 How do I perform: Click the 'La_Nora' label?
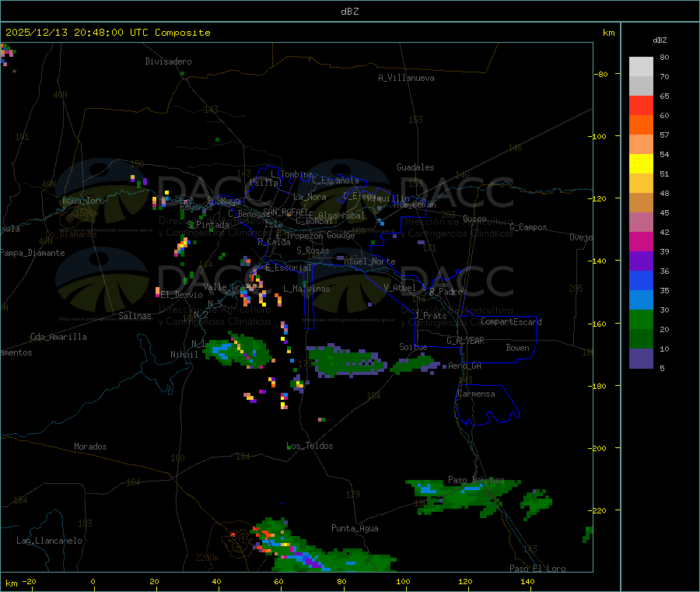tap(310, 197)
